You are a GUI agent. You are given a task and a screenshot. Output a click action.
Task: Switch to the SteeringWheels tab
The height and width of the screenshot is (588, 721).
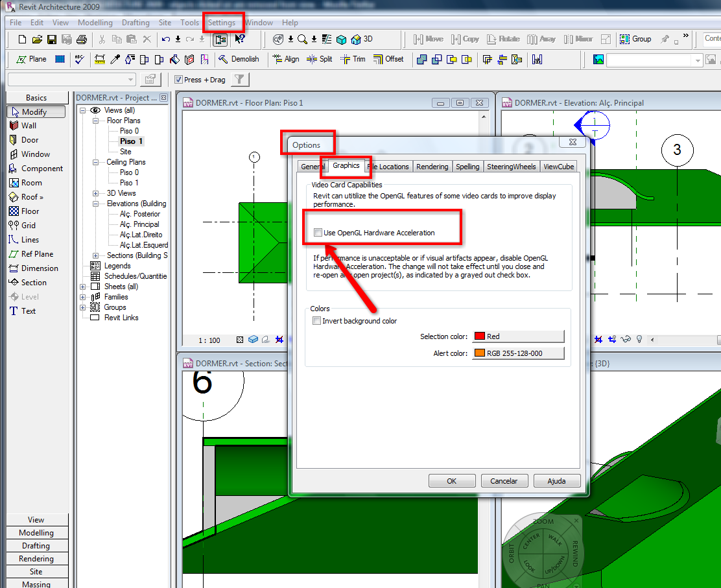(x=512, y=167)
